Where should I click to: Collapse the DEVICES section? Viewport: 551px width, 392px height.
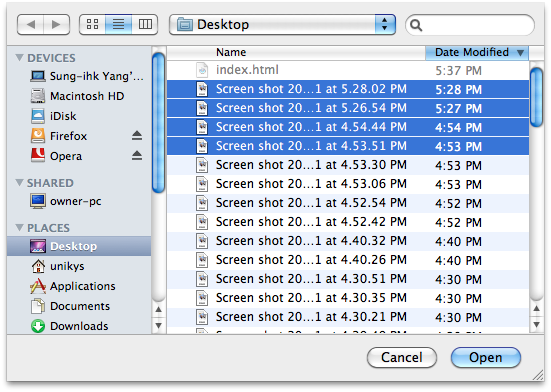(x=20, y=57)
